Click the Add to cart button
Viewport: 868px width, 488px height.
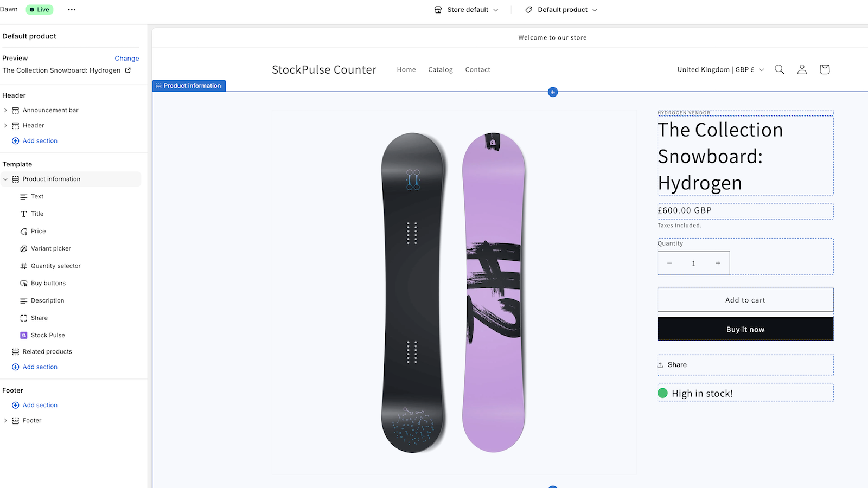point(745,300)
